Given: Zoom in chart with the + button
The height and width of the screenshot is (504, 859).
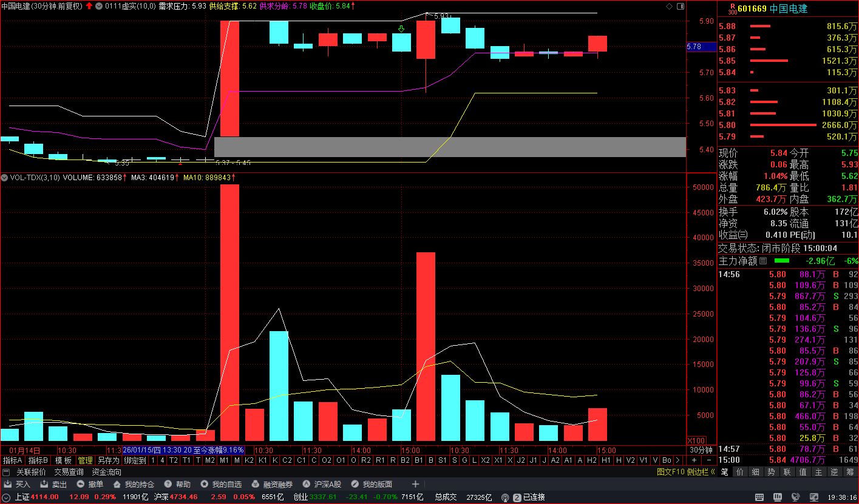Looking at the screenshot, I should 694,460.
